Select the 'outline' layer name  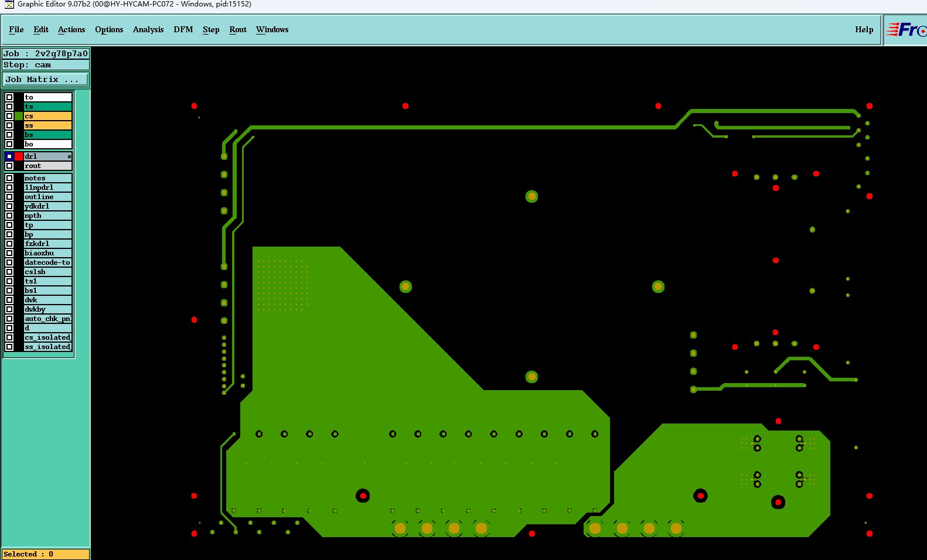tap(47, 197)
